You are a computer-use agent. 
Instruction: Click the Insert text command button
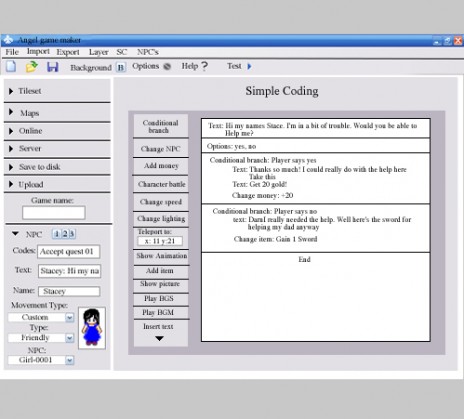(158, 327)
